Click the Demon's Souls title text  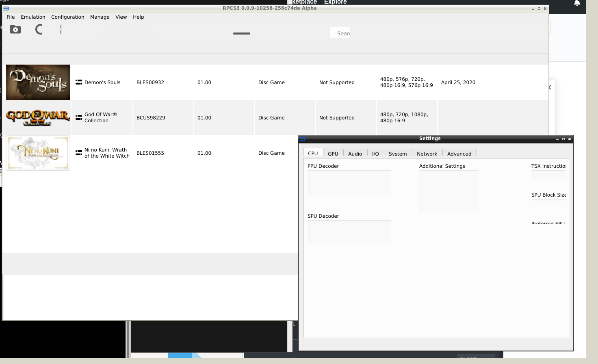pyautogui.click(x=102, y=82)
